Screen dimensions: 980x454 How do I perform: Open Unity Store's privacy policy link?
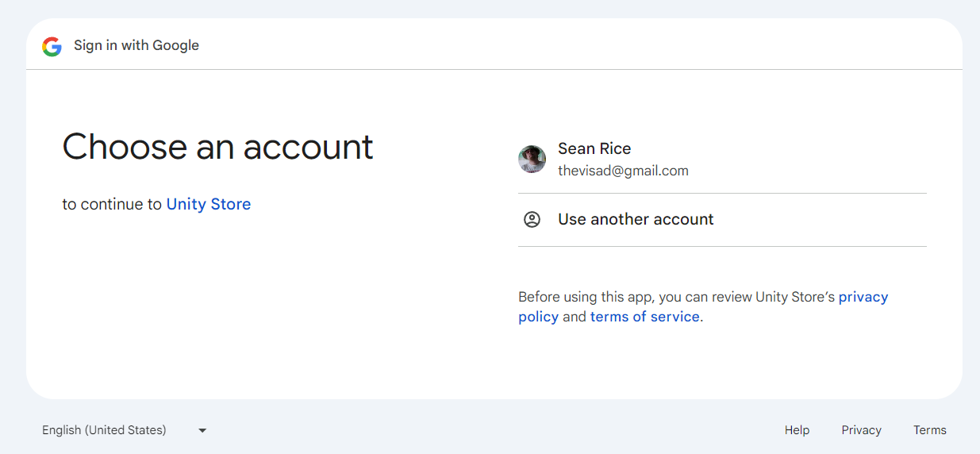click(863, 297)
